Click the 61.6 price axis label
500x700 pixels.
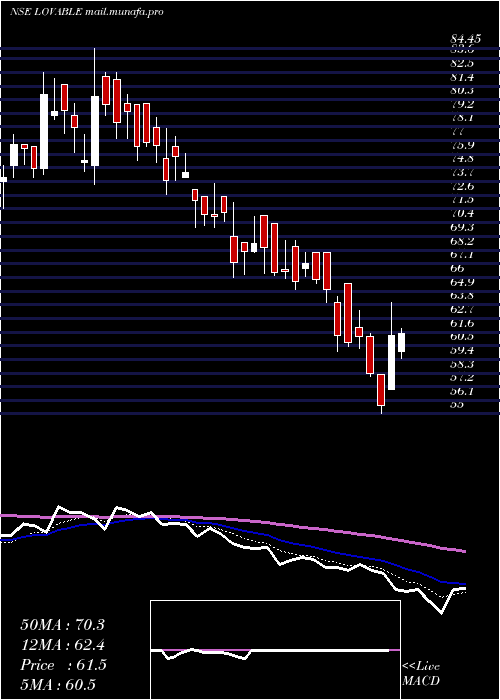click(462, 323)
